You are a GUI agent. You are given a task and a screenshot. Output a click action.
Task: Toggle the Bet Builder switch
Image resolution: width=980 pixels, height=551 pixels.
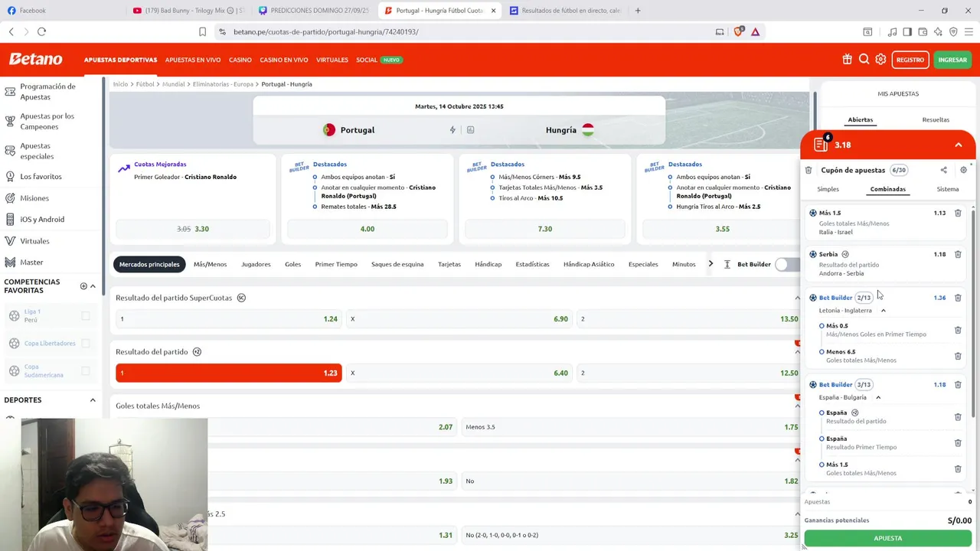[786, 264]
